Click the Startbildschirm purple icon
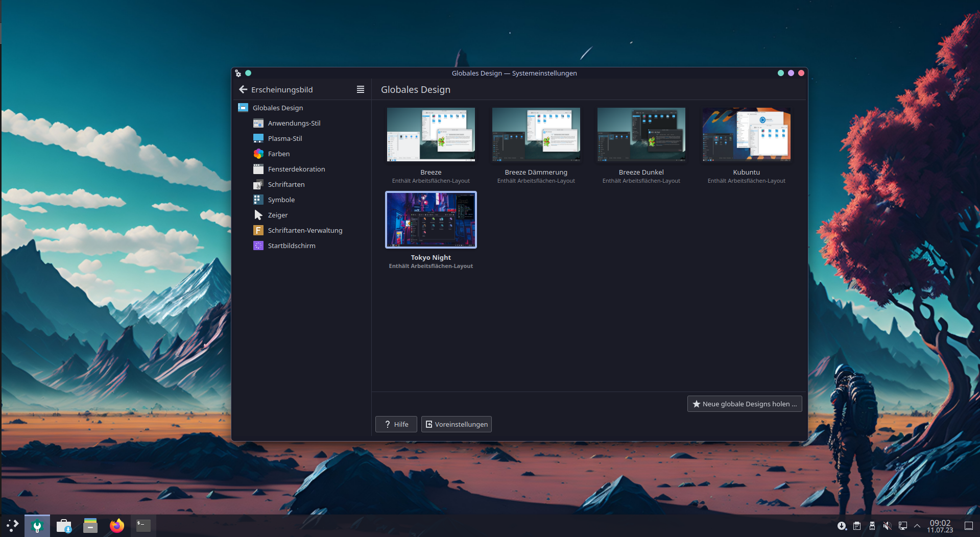Image resolution: width=980 pixels, height=537 pixels. 258,246
